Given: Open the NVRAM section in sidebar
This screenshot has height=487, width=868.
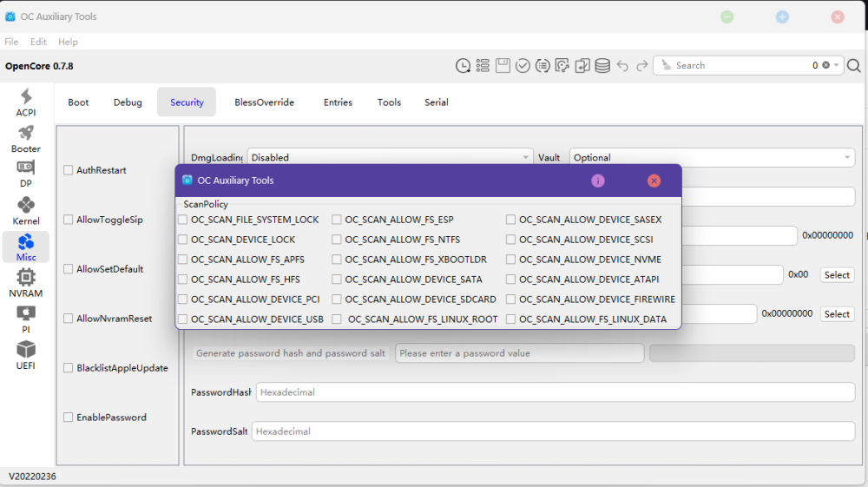Looking at the screenshot, I should tap(26, 283).
